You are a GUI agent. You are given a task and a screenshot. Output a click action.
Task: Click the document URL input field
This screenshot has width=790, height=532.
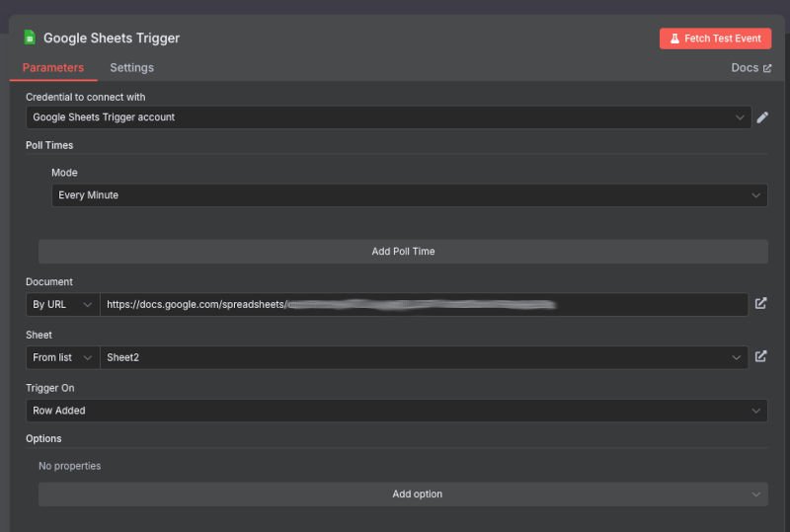(x=423, y=304)
